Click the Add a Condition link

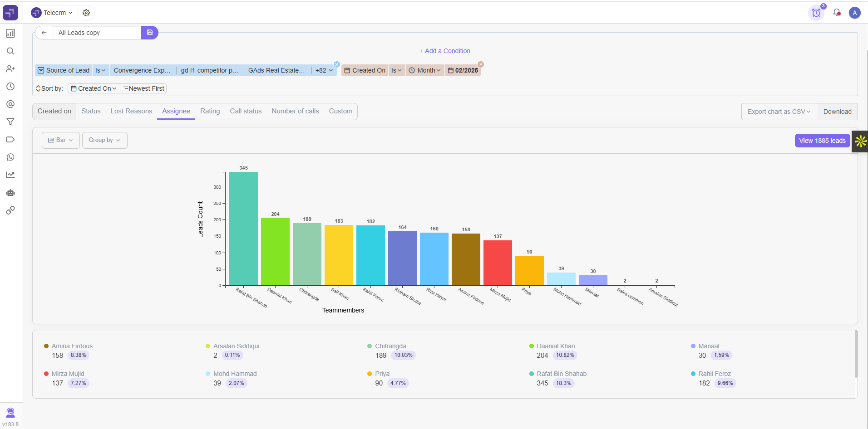pos(445,51)
